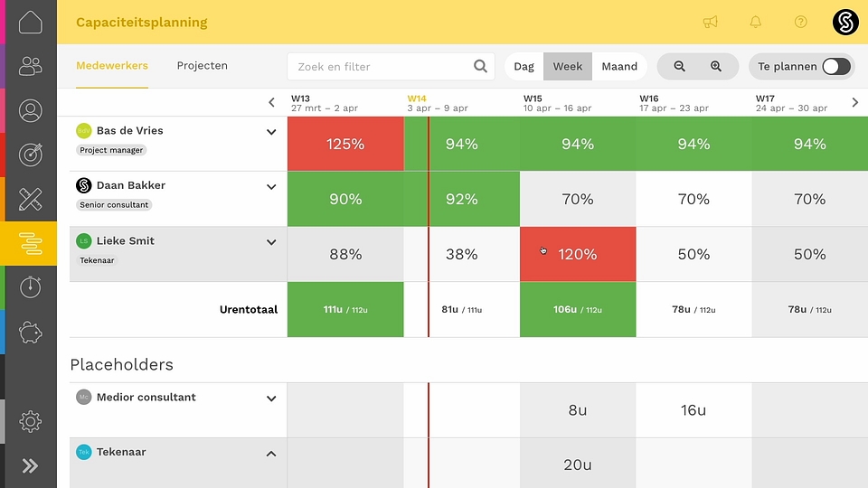The height and width of the screenshot is (488, 868).
Task: Expand the Lieke Smit row
Action: (271, 242)
